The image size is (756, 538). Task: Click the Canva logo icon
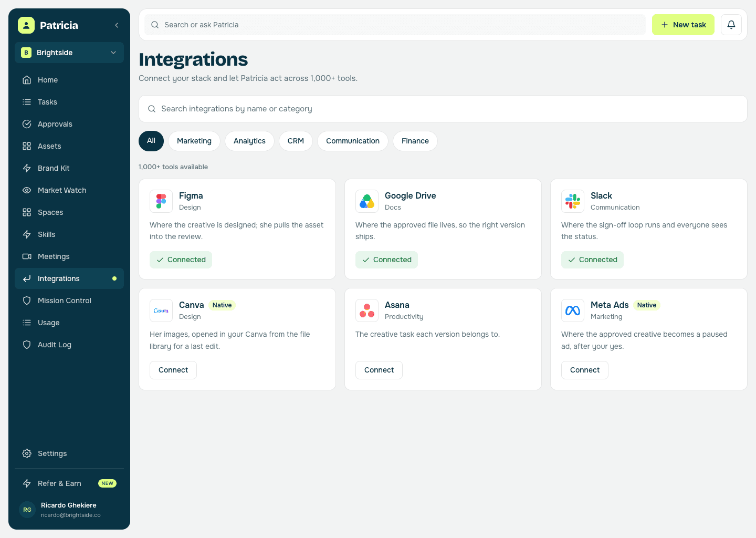pos(161,311)
